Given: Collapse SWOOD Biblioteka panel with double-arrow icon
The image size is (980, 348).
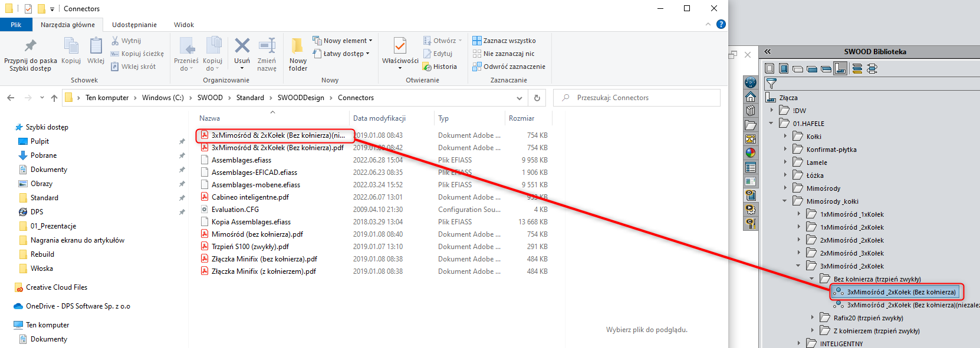Looking at the screenshot, I should tap(768, 52).
